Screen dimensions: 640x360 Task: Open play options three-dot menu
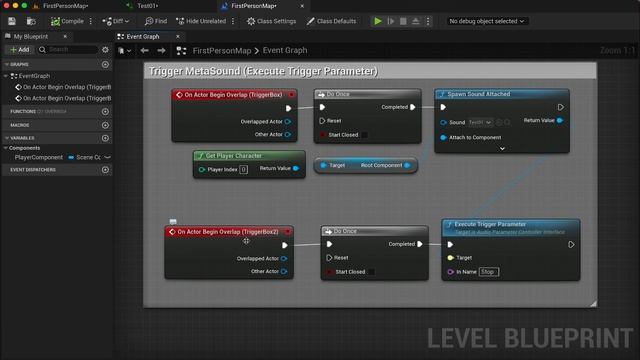(428, 21)
